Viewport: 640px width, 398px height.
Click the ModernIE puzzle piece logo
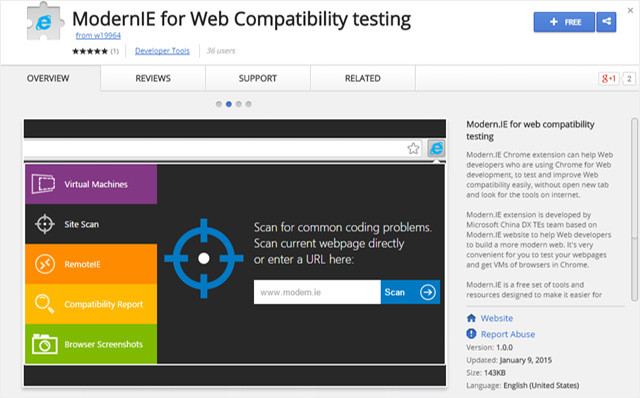tap(45, 21)
